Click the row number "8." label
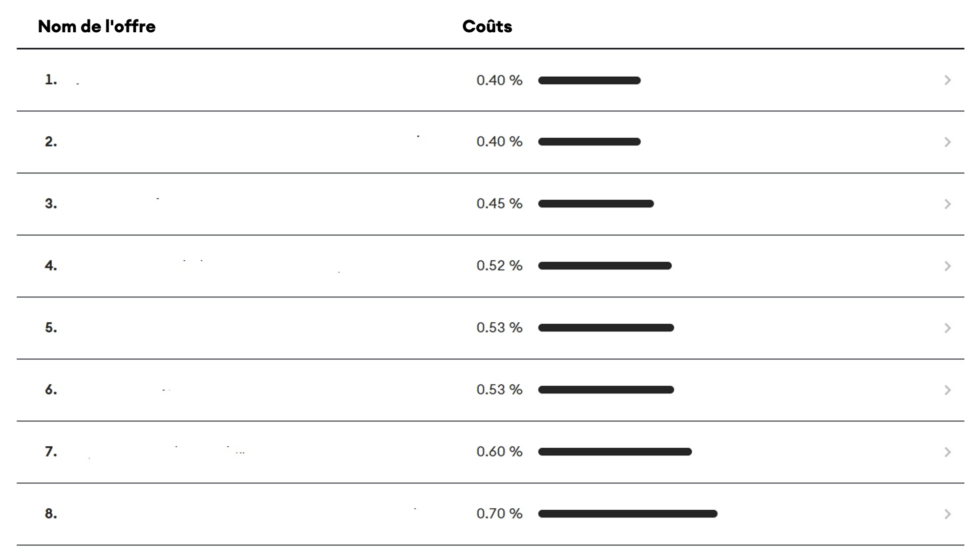The height and width of the screenshot is (560, 977). click(51, 514)
